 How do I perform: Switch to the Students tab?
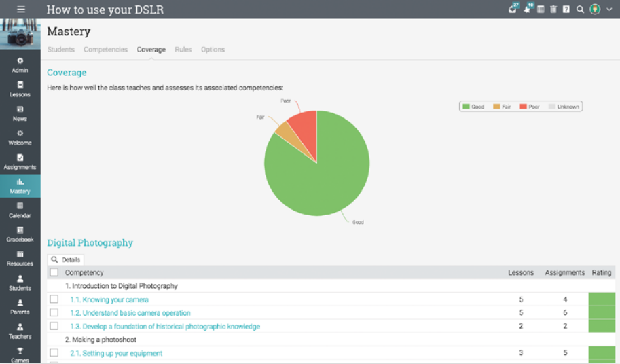click(x=60, y=50)
